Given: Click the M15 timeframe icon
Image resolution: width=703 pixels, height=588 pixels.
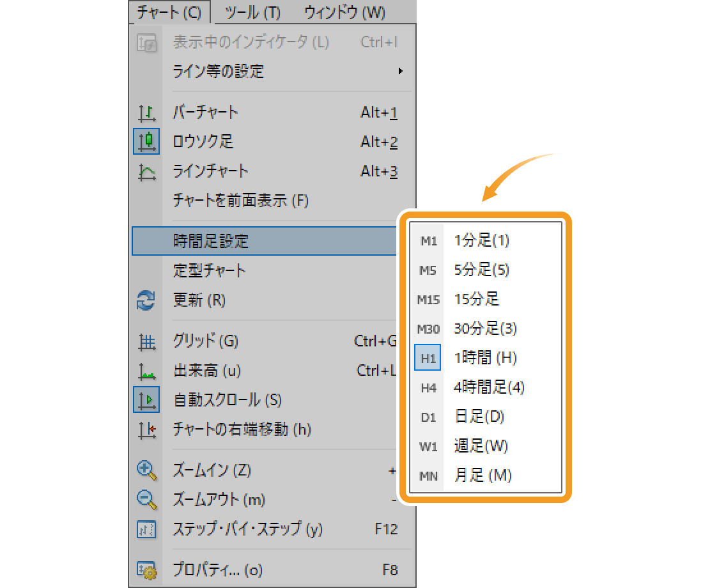Looking at the screenshot, I should click(428, 300).
